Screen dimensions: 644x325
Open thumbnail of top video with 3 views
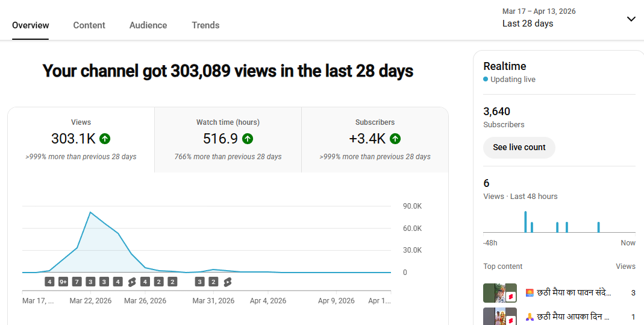tap(499, 293)
